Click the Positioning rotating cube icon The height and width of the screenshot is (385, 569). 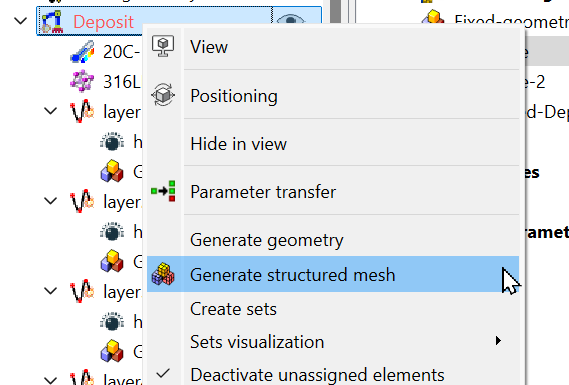[163, 95]
